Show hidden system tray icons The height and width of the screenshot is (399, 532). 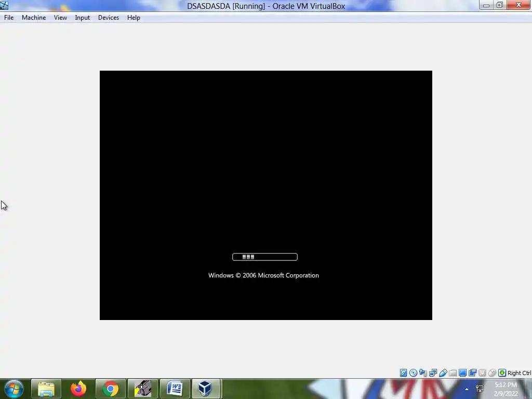coord(467,389)
